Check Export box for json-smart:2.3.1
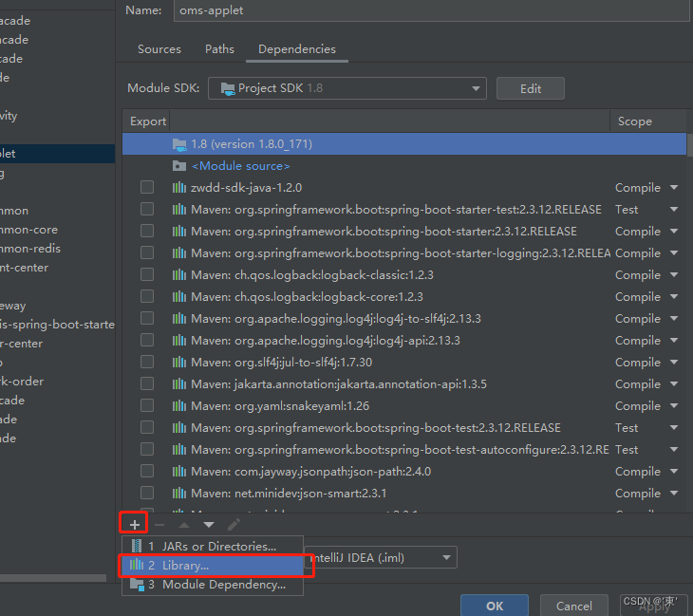Image resolution: width=693 pixels, height=616 pixels. coord(147,493)
